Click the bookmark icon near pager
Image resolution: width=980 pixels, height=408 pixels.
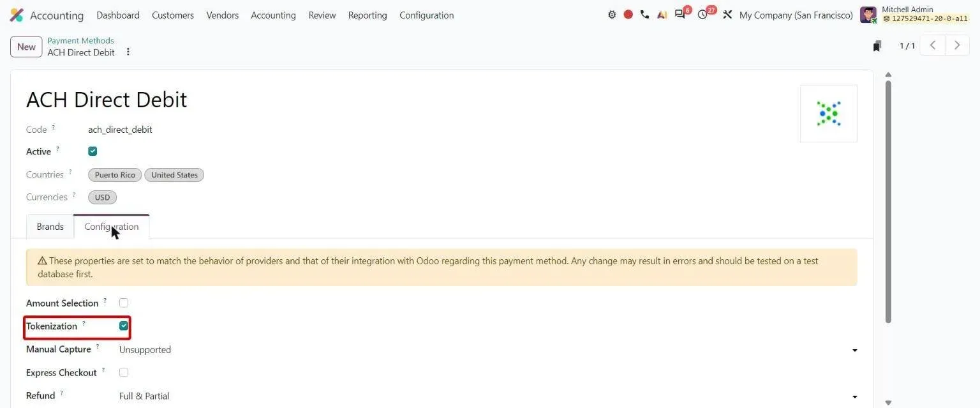pyautogui.click(x=877, y=46)
